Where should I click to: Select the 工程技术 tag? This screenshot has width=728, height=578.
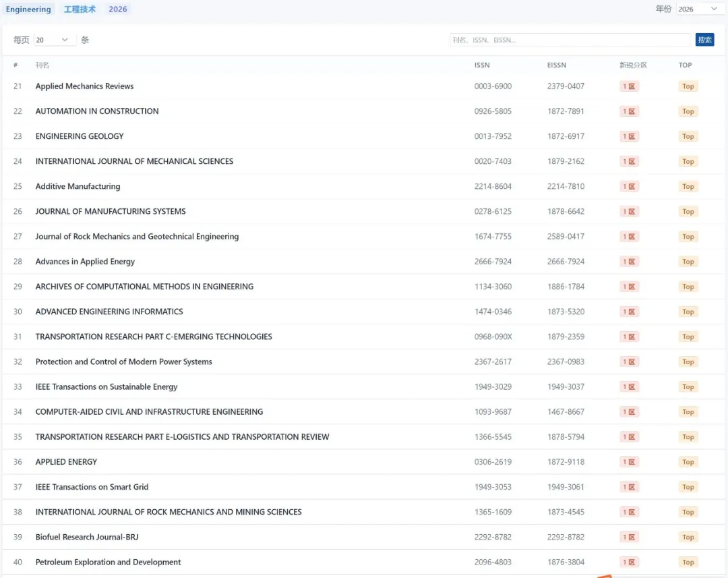pos(80,9)
